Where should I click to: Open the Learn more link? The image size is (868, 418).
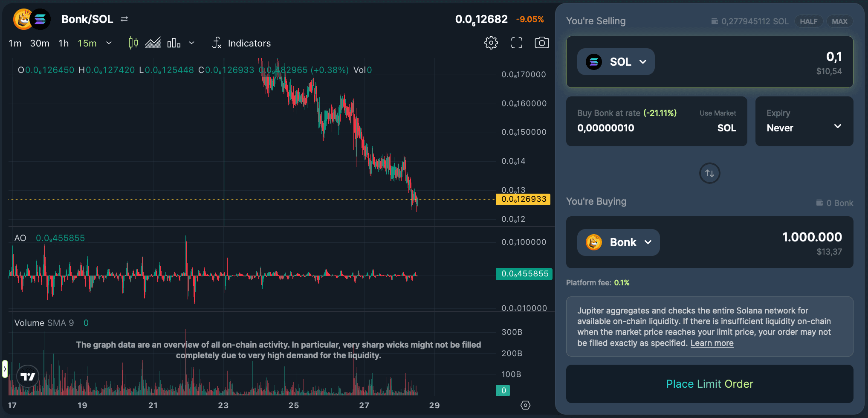[712, 343]
